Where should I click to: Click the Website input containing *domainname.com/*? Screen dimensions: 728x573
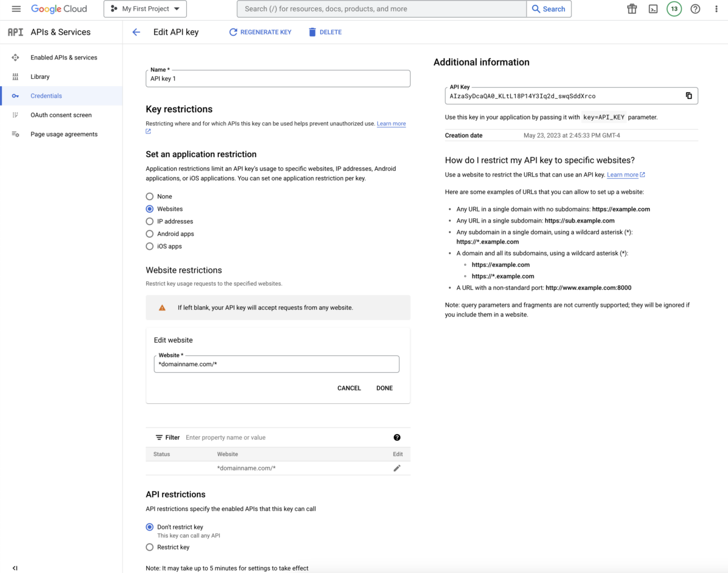(277, 364)
